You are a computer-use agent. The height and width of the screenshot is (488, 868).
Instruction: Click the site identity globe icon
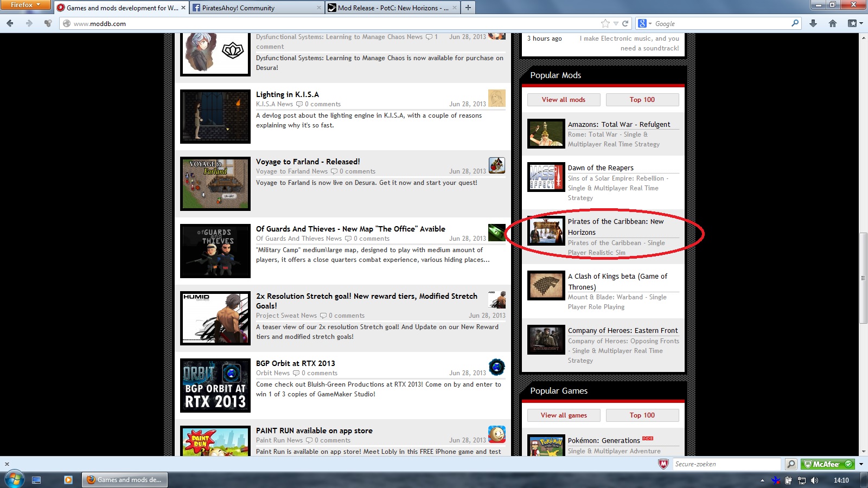click(67, 23)
